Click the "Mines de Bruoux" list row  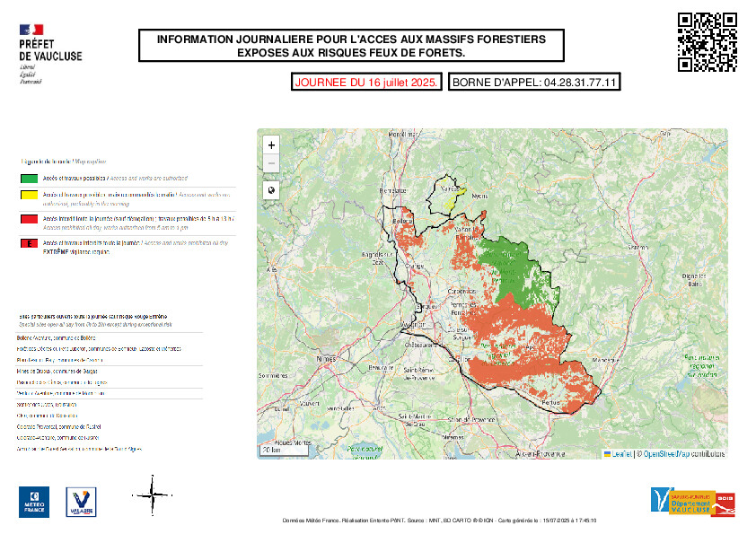click(x=57, y=371)
